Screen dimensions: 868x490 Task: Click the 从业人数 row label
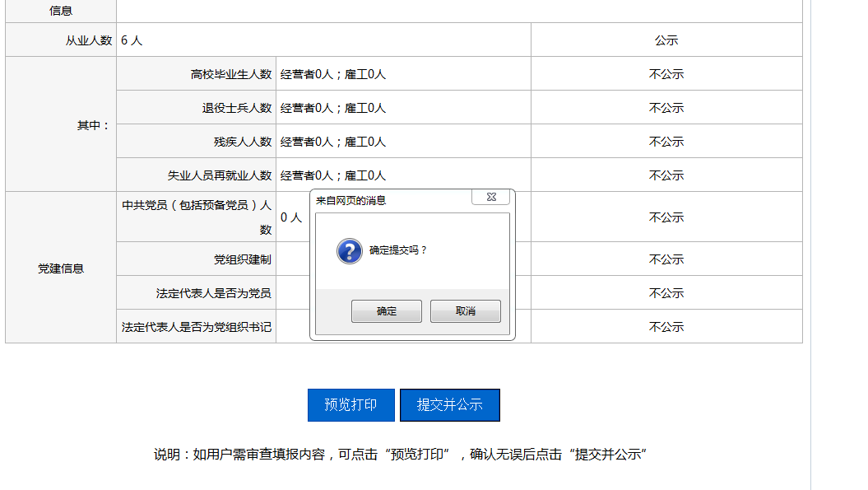pos(89,40)
